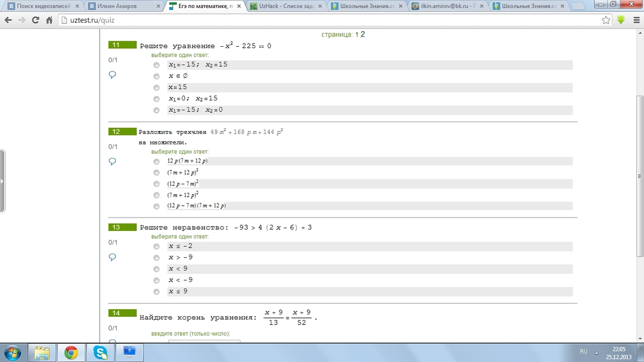Image resolution: width=644 pixels, height=362 pixels.
Task: Open the comment bubble for question 12
Action: pos(113,161)
